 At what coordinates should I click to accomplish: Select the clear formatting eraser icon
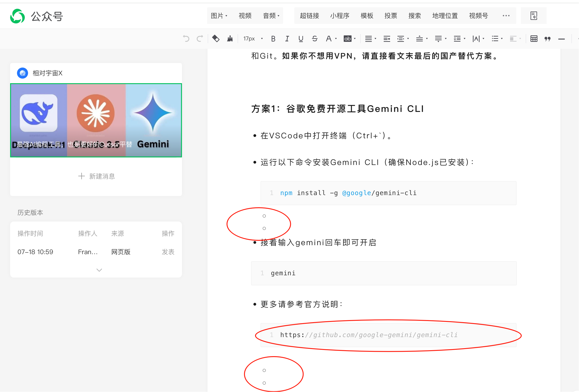(216, 39)
